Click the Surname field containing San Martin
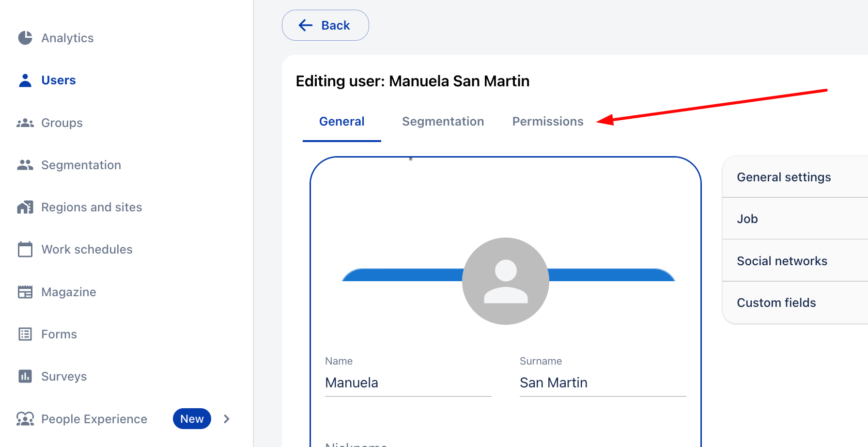This screenshot has width=868, height=447. pyautogui.click(x=603, y=383)
